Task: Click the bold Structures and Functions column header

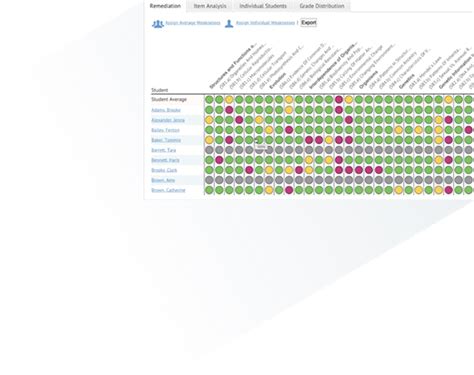Action: 233,66
